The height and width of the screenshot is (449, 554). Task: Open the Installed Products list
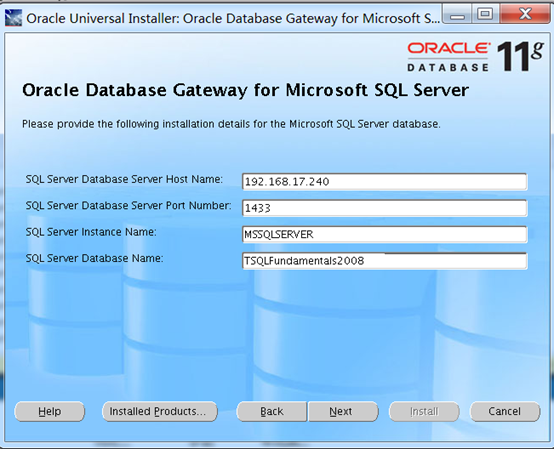coord(160,411)
